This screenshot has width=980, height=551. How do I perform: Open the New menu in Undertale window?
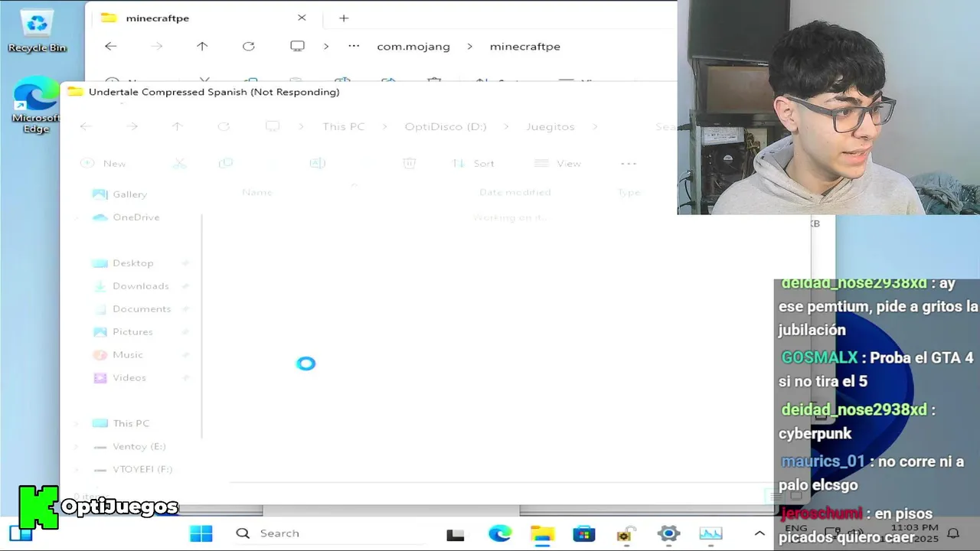pos(103,163)
